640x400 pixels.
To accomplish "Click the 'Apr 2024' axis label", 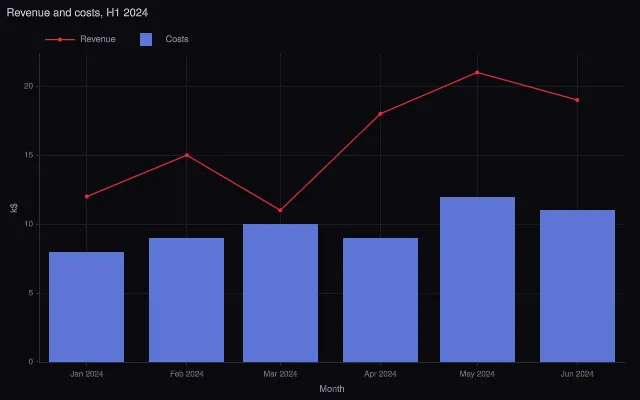I will tap(380, 374).
